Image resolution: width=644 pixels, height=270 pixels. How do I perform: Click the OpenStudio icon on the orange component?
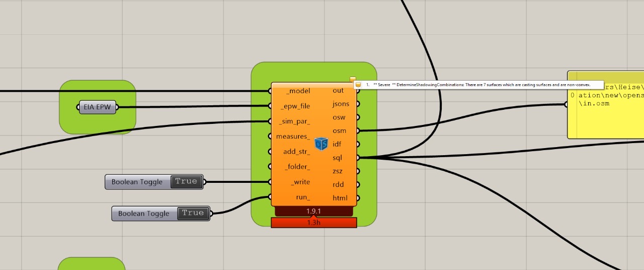(x=321, y=144)
